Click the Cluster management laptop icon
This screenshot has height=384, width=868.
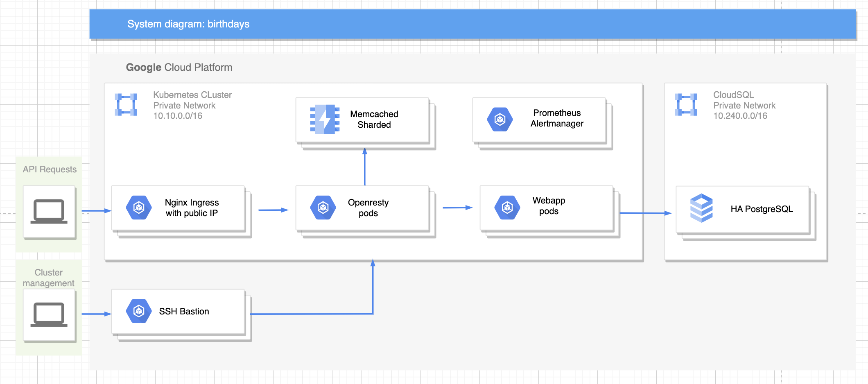pos(49,315)
